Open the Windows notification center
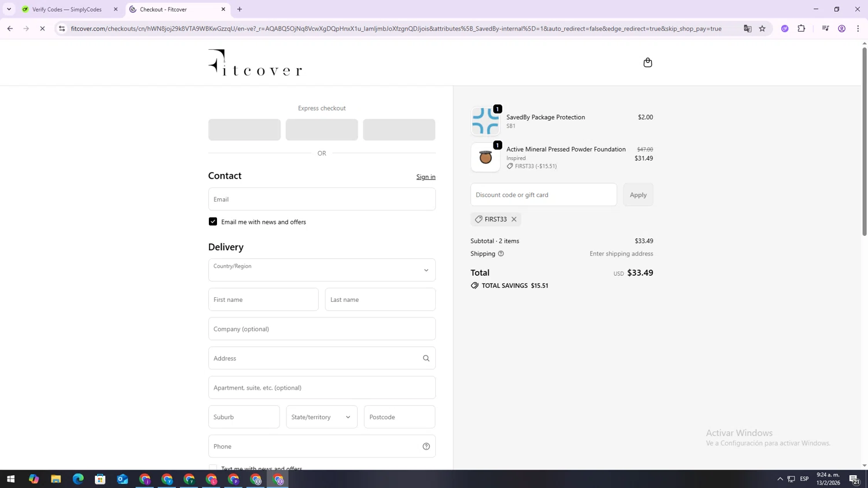The image size is (868, 488). 854,479
